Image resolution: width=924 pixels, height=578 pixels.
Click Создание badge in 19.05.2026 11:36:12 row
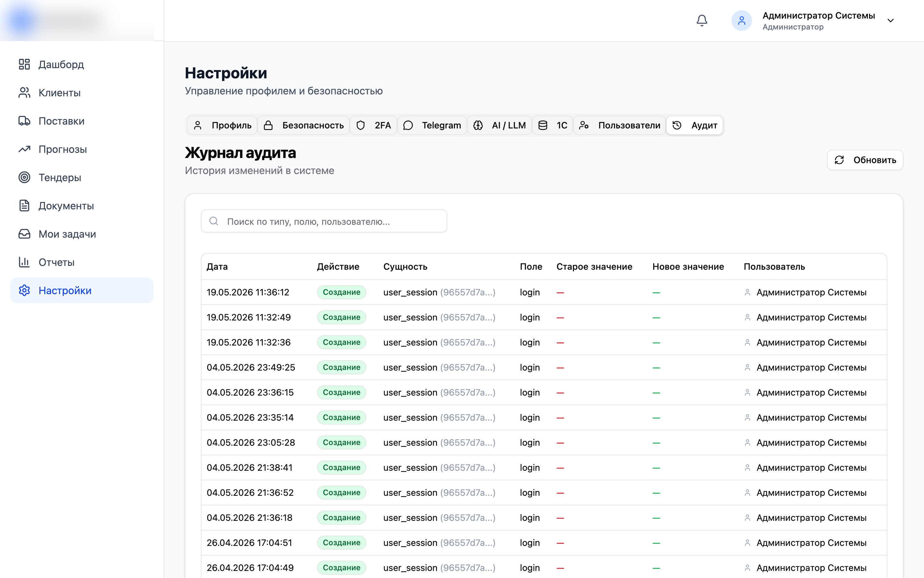click(x=341, y=293)
